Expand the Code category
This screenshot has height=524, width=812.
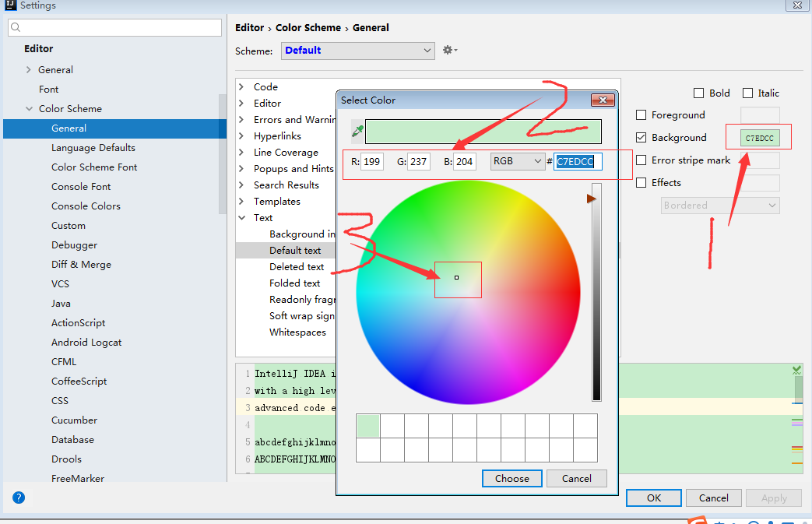click(x=241, y=87)
